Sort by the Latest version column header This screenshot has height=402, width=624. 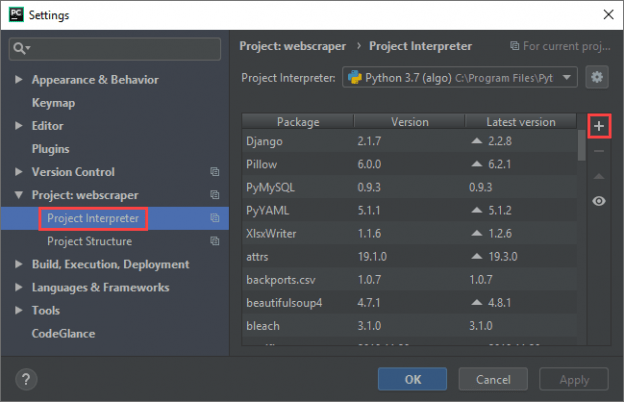pyautogui.click(x=521, y=121)
